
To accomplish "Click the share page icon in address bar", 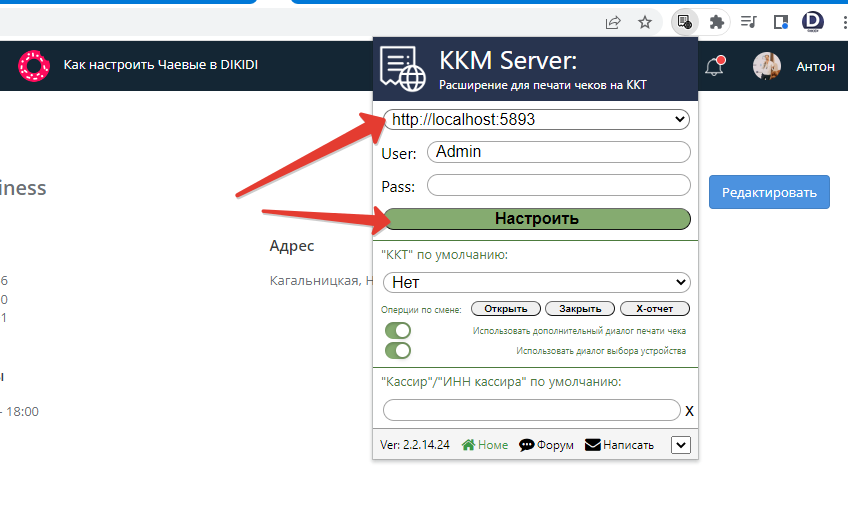I will pos(613,22).
